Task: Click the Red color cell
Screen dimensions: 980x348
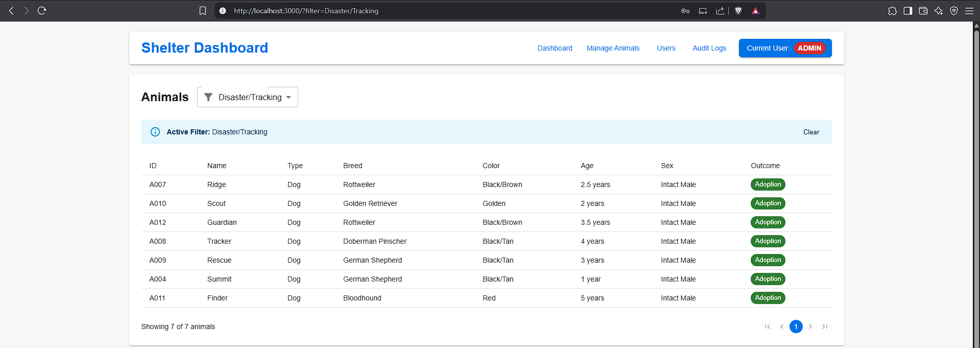Action: tap(489, 298)
